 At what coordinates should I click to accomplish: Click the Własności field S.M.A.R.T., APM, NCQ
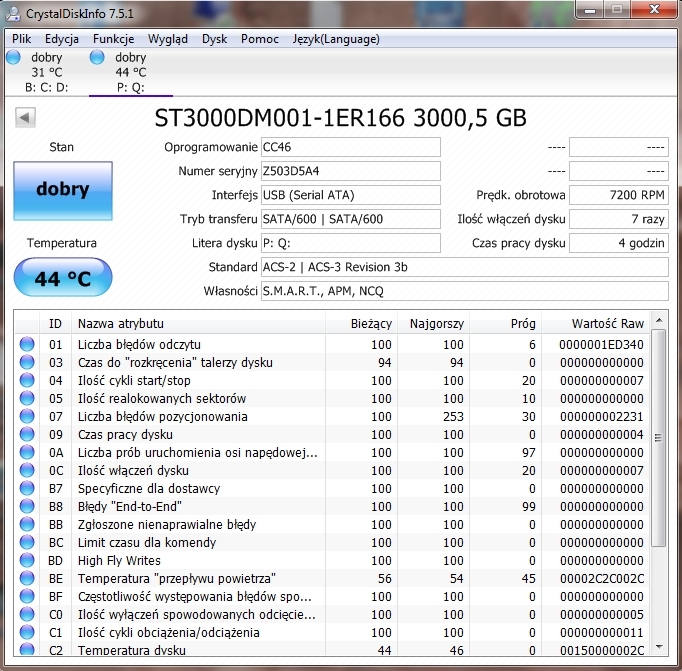tap(465, 291)
